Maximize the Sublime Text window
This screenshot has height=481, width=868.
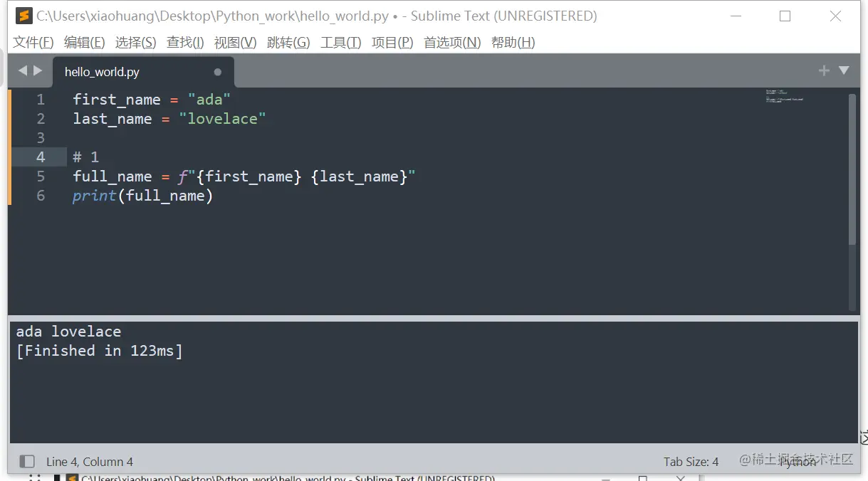point(785,16)
